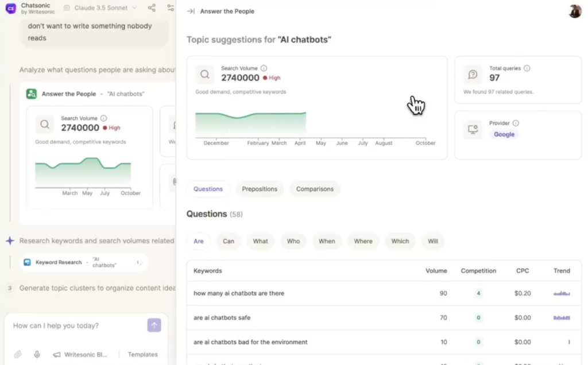Switch to the Comparisons tab

[315, 189]
